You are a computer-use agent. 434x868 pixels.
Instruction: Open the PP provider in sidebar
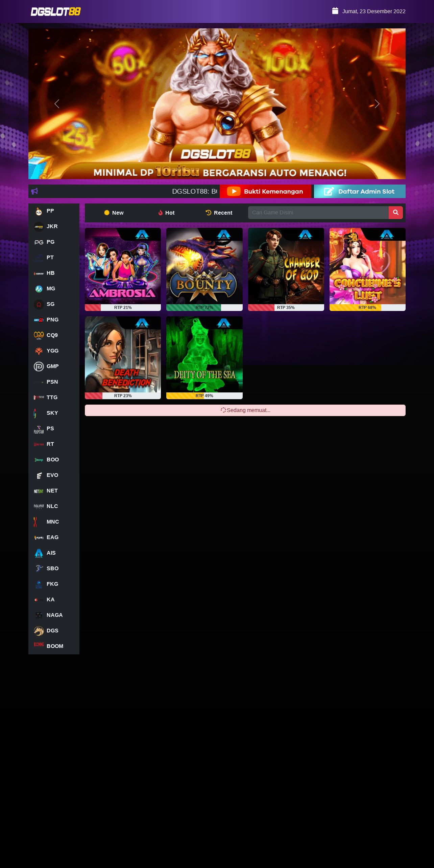tap(54, 211)
